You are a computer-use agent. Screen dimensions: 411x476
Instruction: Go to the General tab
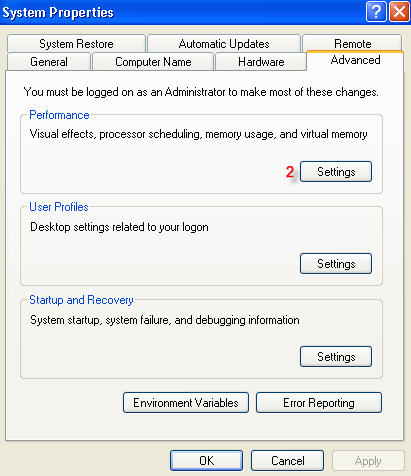[49, 62]
